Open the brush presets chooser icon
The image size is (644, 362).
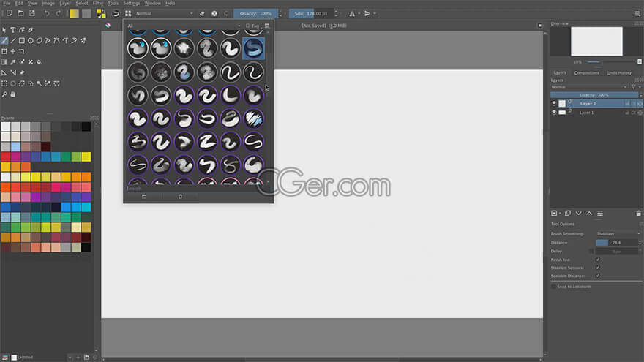128,14
